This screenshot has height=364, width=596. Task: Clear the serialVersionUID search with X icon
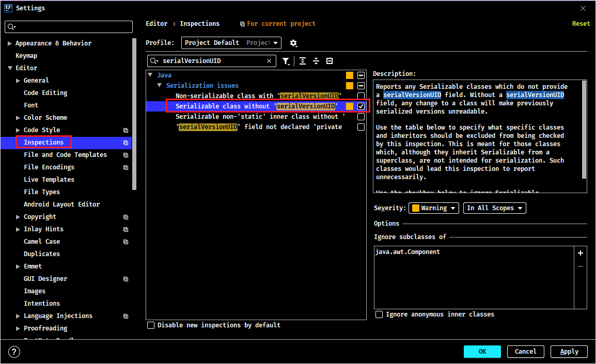269,61
